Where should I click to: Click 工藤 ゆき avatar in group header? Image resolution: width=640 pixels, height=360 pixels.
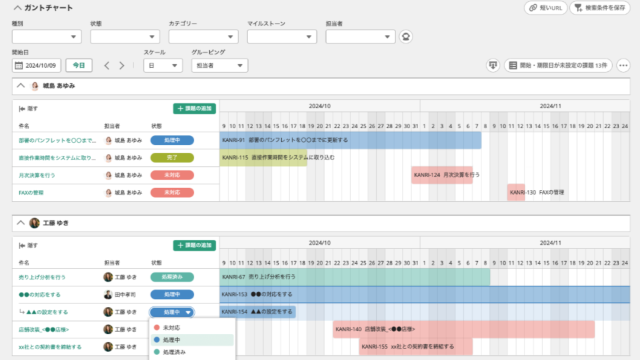click(x=35, y=223)
